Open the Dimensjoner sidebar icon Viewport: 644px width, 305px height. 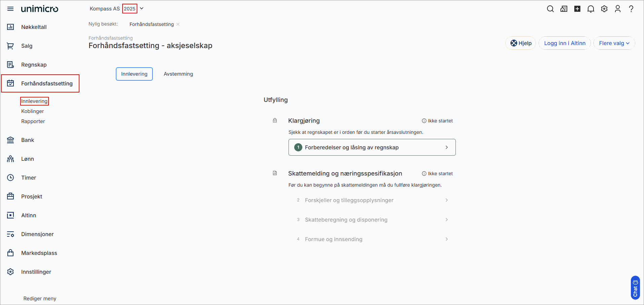pos(10,234)
